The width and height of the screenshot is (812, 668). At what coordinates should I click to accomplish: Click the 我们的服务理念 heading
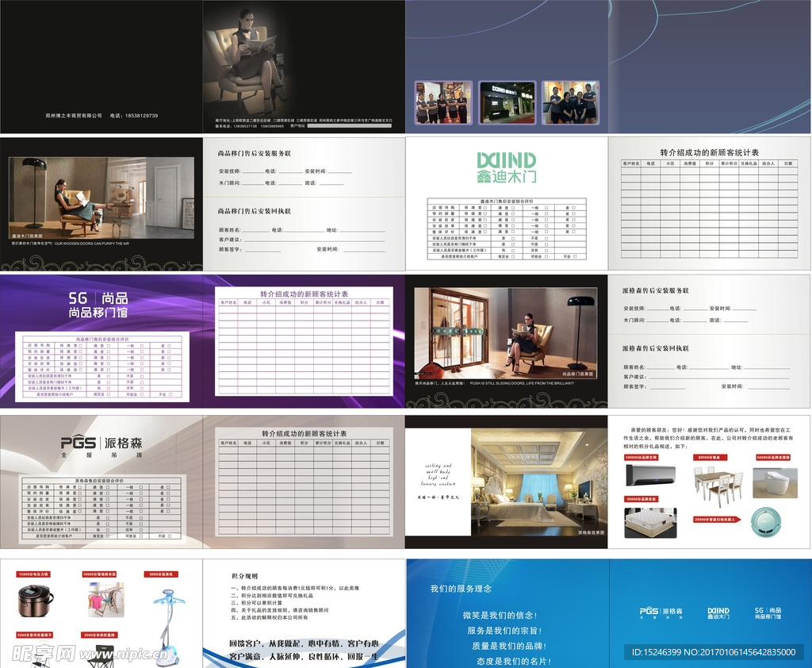coord(461,589)
